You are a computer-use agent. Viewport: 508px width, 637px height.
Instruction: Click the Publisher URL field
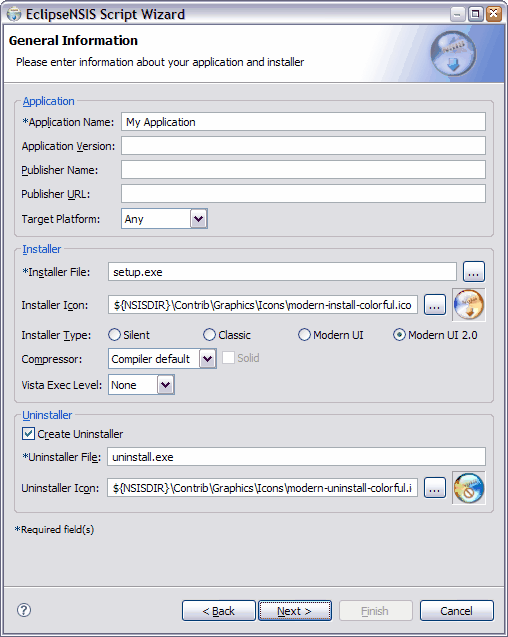pyautogui.click(x=303, y=193)
